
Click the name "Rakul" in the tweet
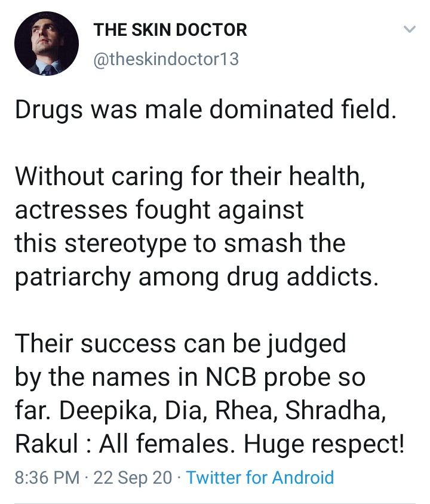click(x=45, y=444)
